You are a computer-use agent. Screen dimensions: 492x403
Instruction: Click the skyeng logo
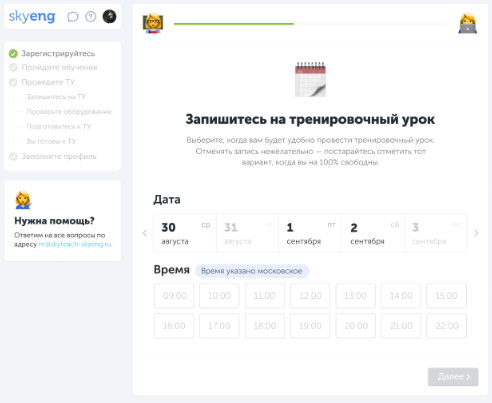point(32,16)
